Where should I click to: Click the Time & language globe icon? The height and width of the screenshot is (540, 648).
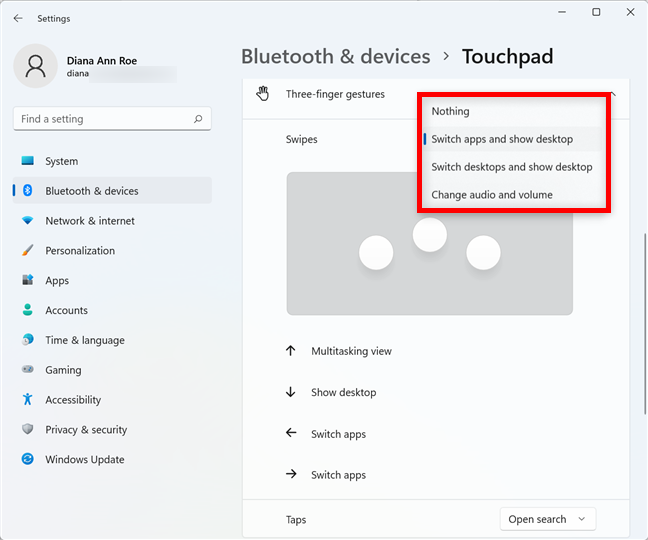28,340
